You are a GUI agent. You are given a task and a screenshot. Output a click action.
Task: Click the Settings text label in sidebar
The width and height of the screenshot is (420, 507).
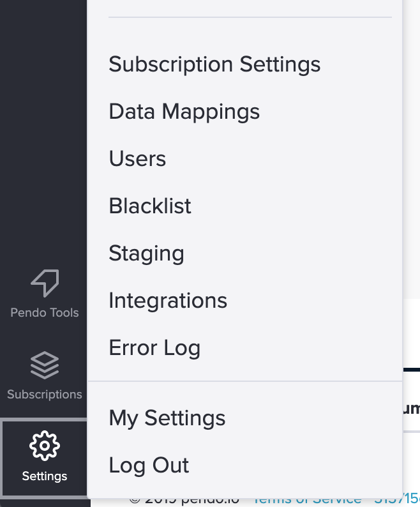pos(45,476)
